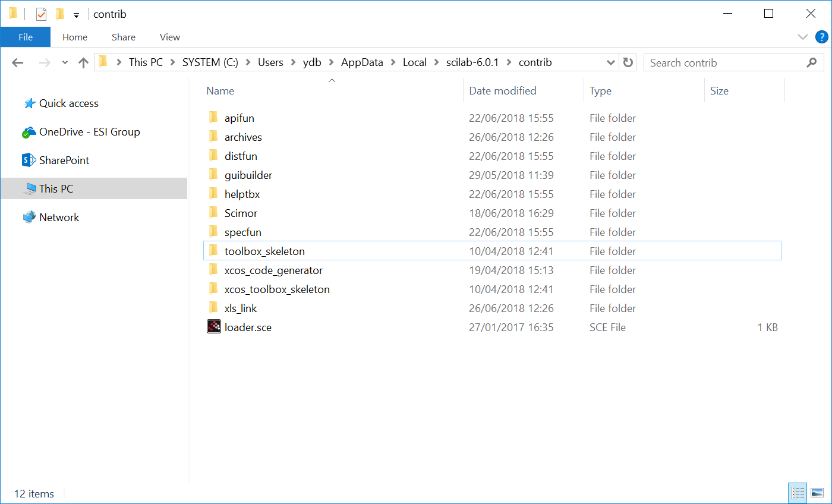Expand chevron after AppData in path
The width and height of the screenshot is (832, 504).
(x=393, y=62)
